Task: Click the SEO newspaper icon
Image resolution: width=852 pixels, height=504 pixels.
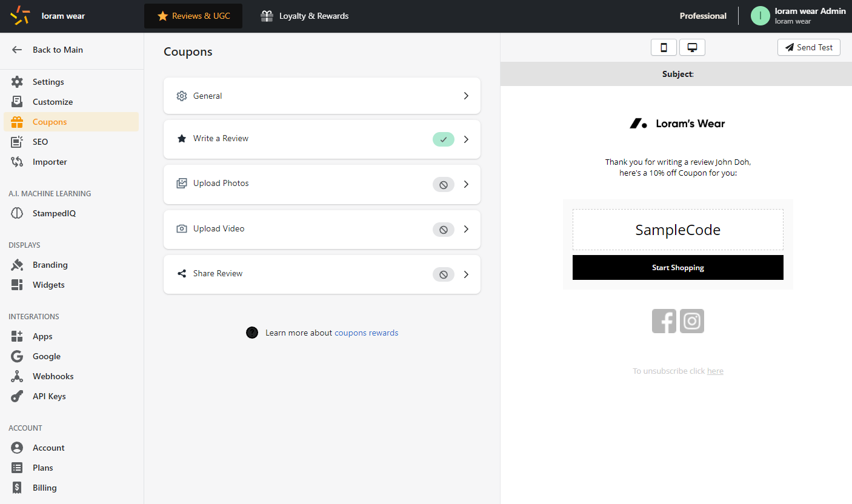Action: point(17,142)
